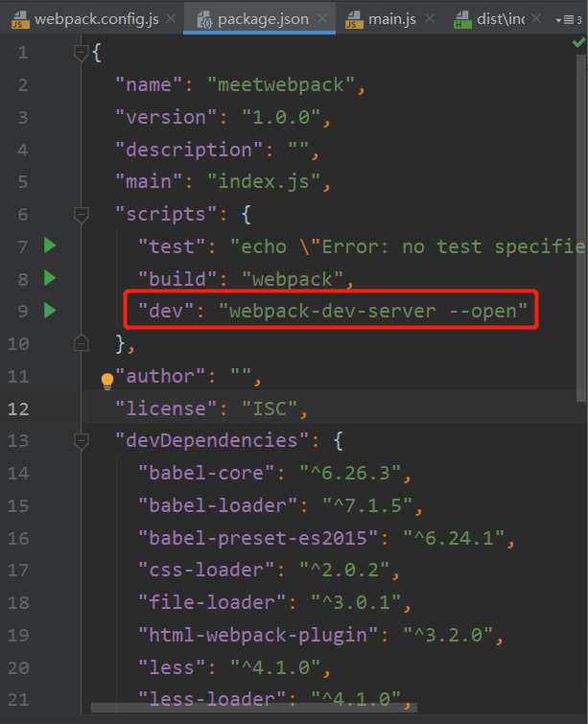588x724 pixels.
Task: Click the "babel-preset-es2015" key
Action: (x=258, y=538)
